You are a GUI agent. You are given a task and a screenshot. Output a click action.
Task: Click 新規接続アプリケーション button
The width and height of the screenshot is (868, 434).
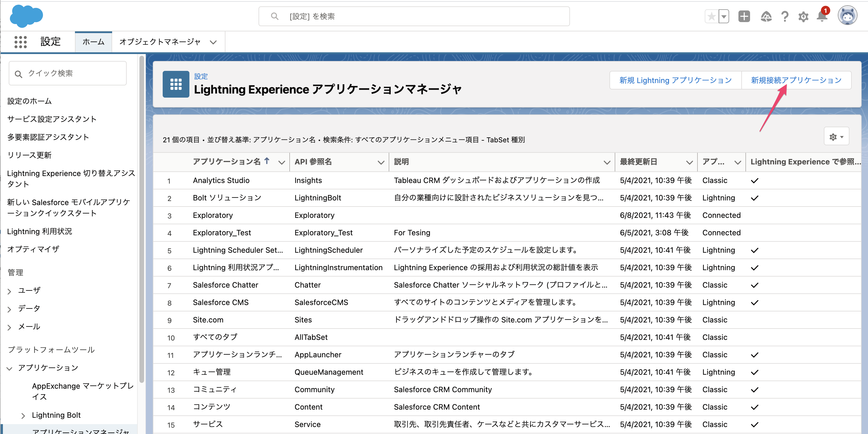coord(796,80)
